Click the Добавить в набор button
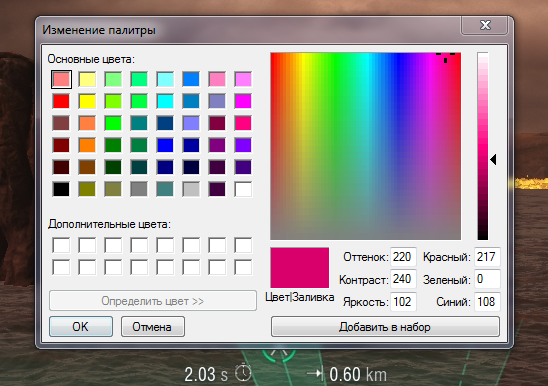Screen dimensions: 548x386 (x=385, y=327)
